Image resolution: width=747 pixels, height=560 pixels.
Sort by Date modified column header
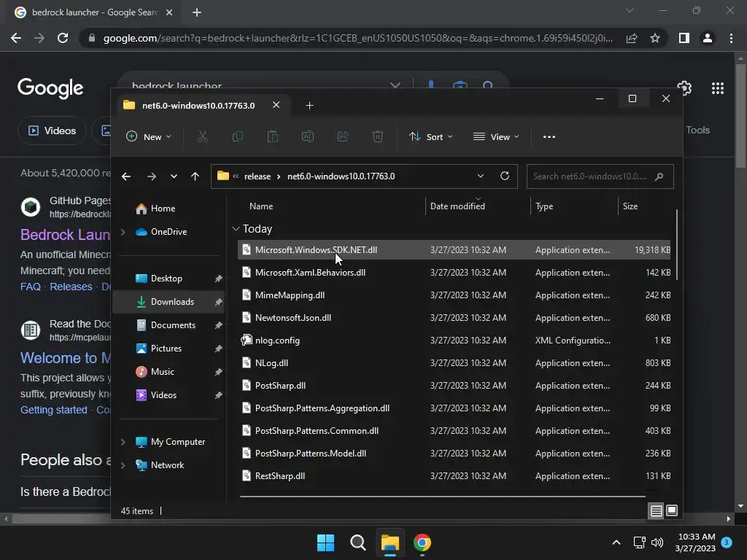coord(457,206)
